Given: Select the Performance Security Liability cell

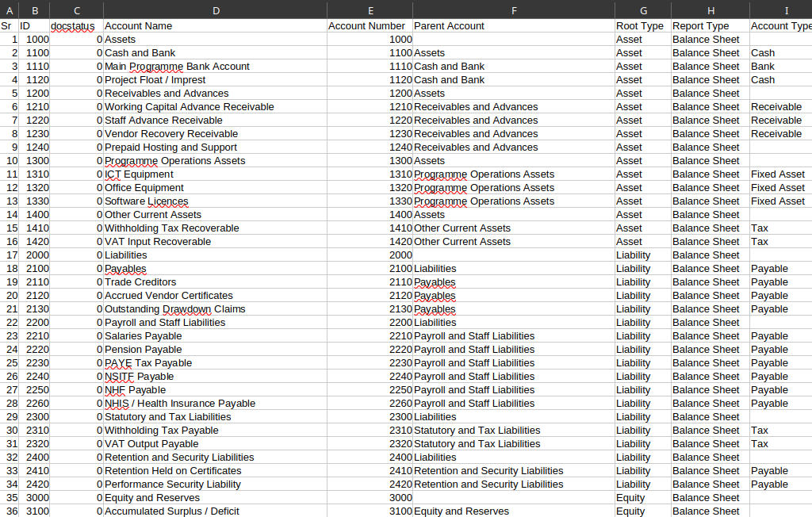Looking at the screenshot, I should (x=215, y=484).
